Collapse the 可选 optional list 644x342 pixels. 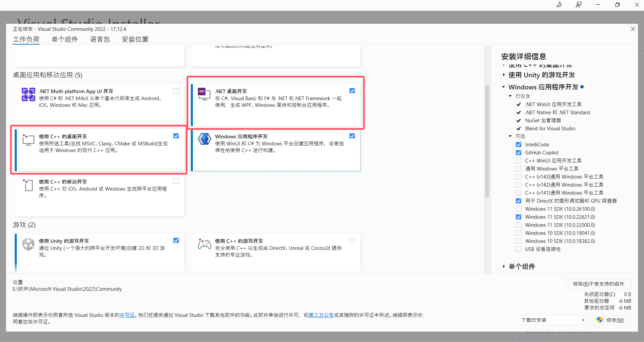(x=510, y=136)
